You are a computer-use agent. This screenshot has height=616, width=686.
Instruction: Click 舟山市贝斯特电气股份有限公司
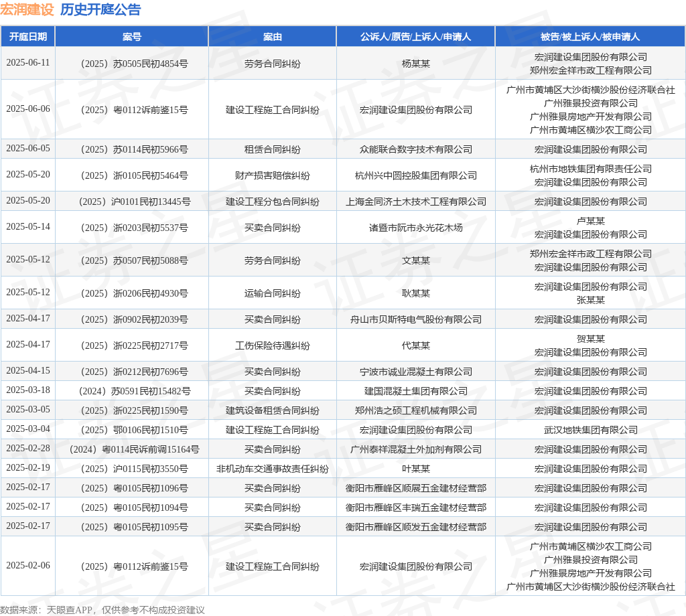pos(415,319)
